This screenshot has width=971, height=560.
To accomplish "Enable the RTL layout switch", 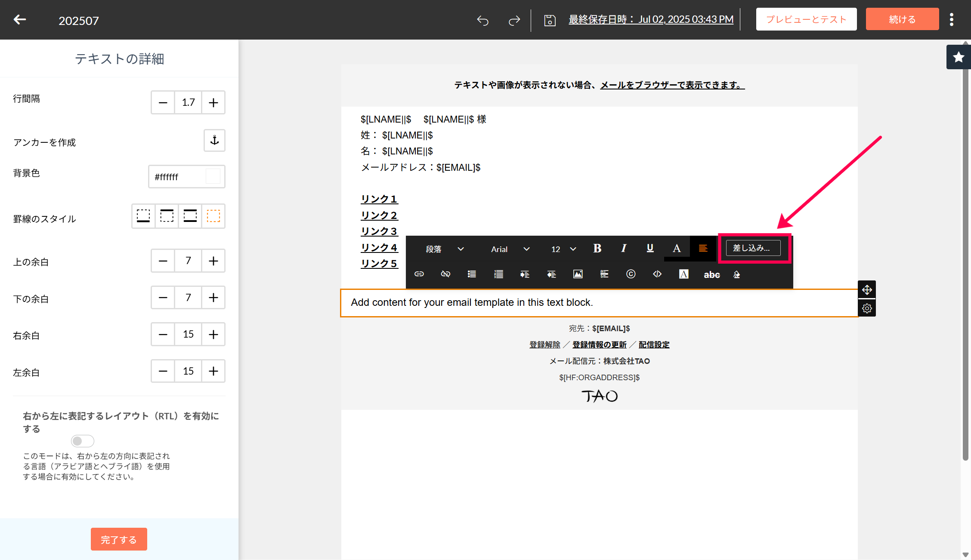I will (x=82, y=441).
